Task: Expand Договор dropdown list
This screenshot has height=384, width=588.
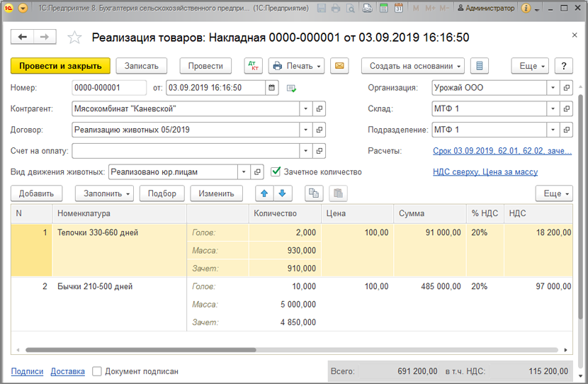Action: [305, 130]
